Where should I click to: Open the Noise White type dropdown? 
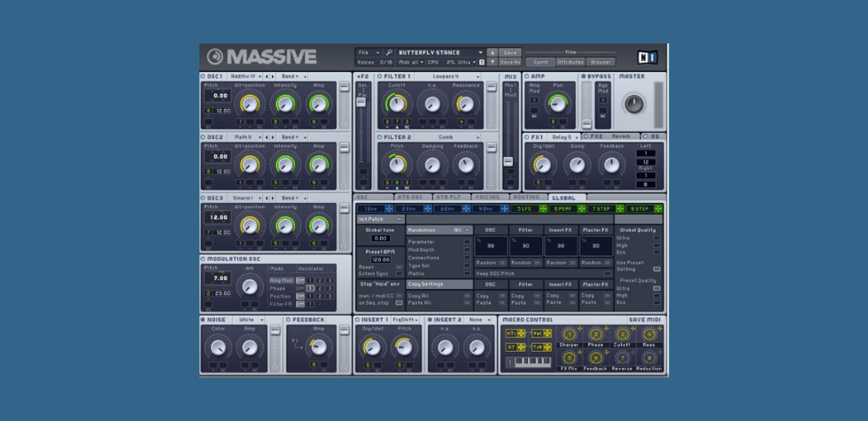249,320
